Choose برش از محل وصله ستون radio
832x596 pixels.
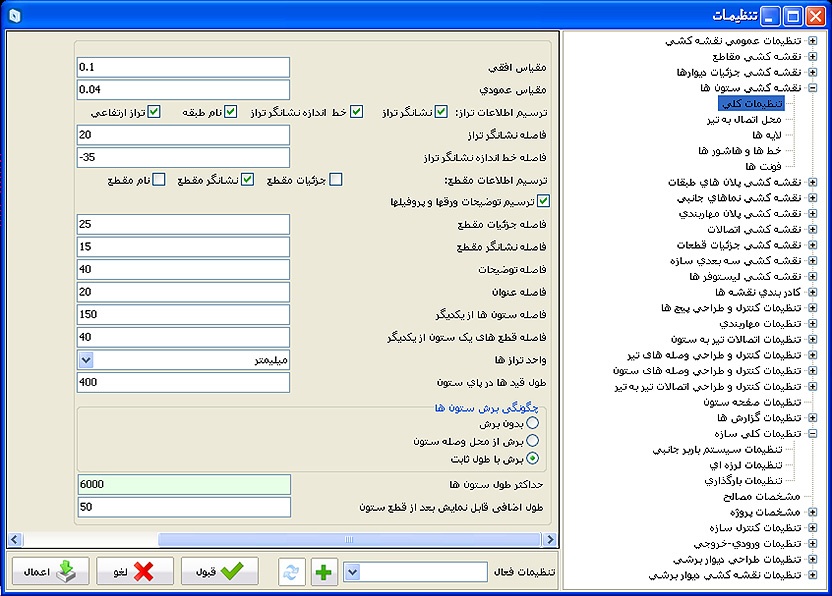click(532, 441)
